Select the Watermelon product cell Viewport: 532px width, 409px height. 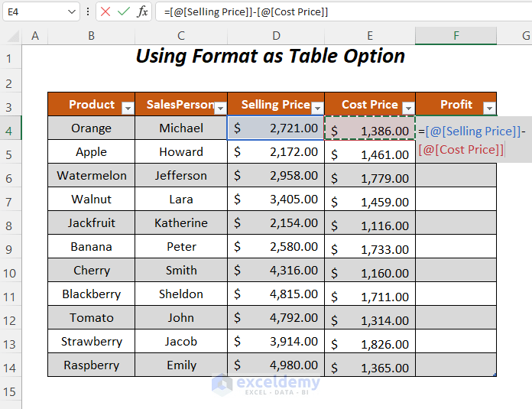point(91,176)
